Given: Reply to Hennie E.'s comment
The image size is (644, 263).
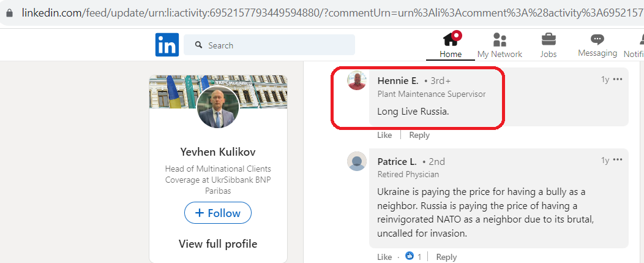Looking at the screenshot, I should 419,135.
